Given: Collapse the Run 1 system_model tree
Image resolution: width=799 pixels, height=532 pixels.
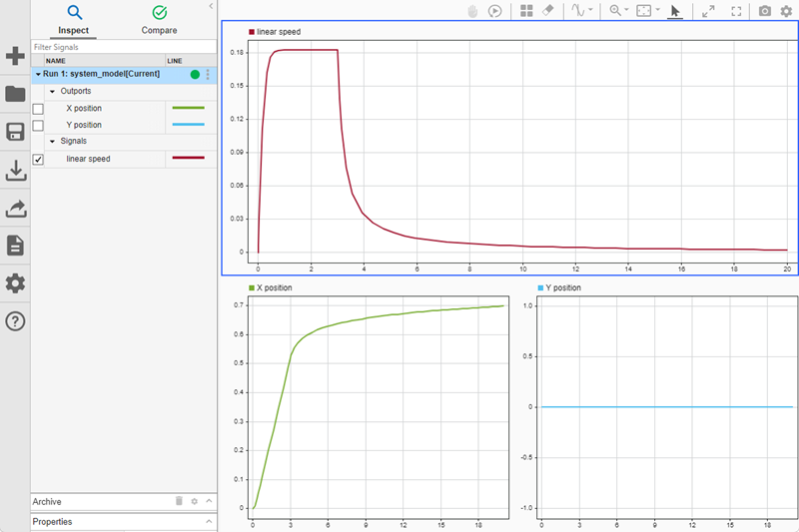Looking at the screenshot, I should pos(38,74).
